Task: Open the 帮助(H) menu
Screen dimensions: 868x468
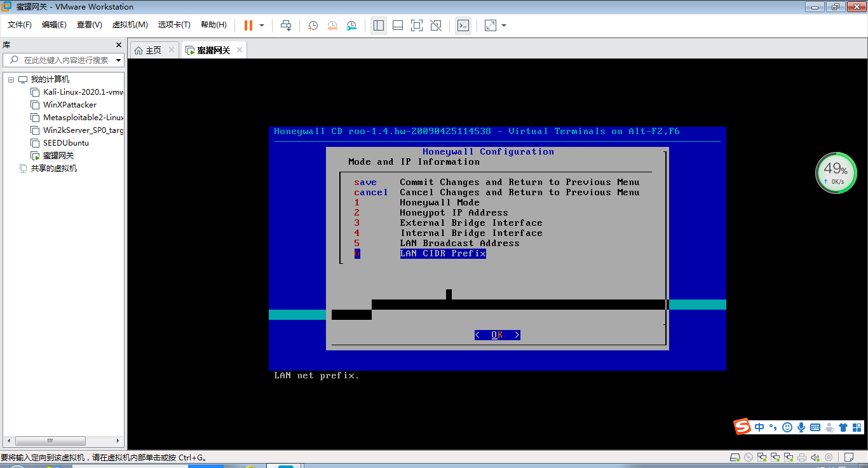Action: (x=214, y=25)
